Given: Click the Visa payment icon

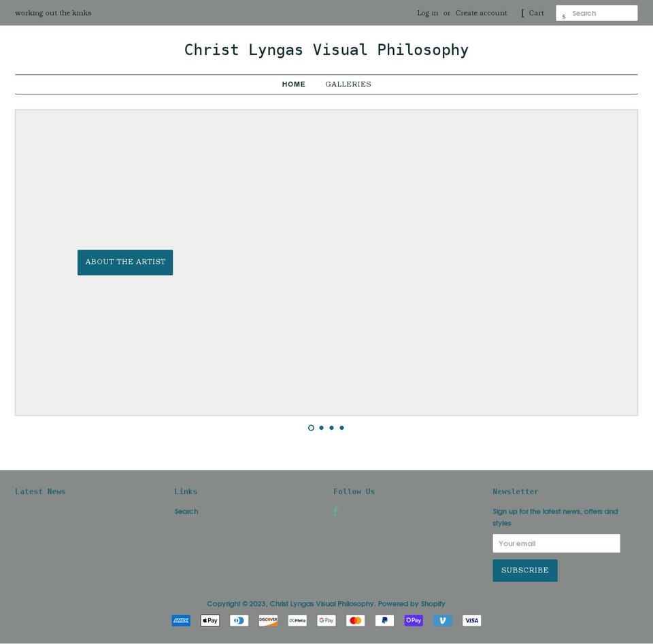Looking at the screenshot, I should [x=472, y=620].
